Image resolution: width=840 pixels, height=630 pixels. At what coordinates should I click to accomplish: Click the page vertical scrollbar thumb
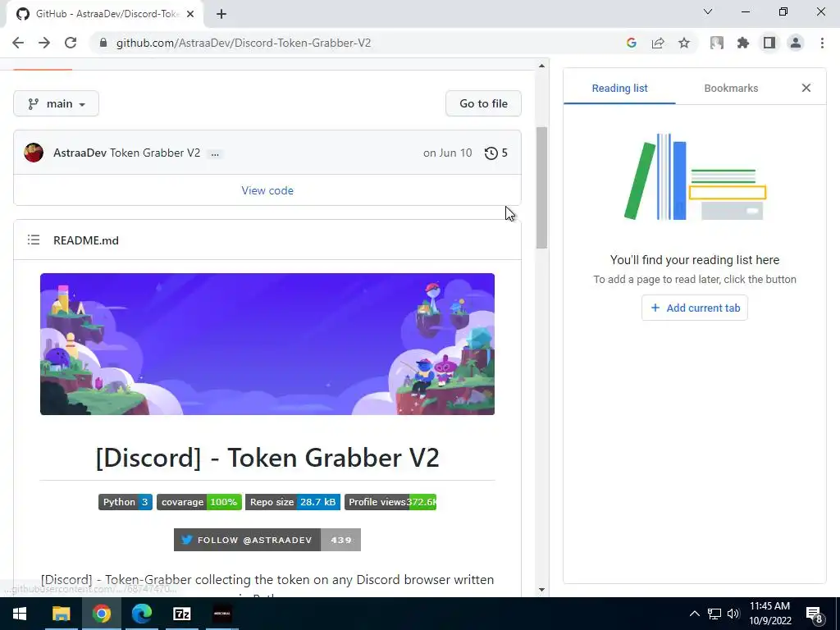pyautogui.click(x=541, y=188)
